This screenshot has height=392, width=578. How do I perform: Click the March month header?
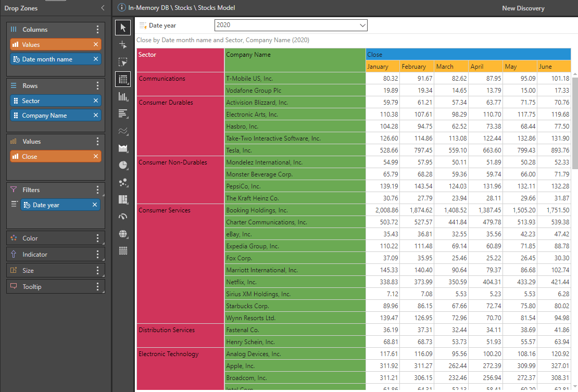[x=451, y=66]
